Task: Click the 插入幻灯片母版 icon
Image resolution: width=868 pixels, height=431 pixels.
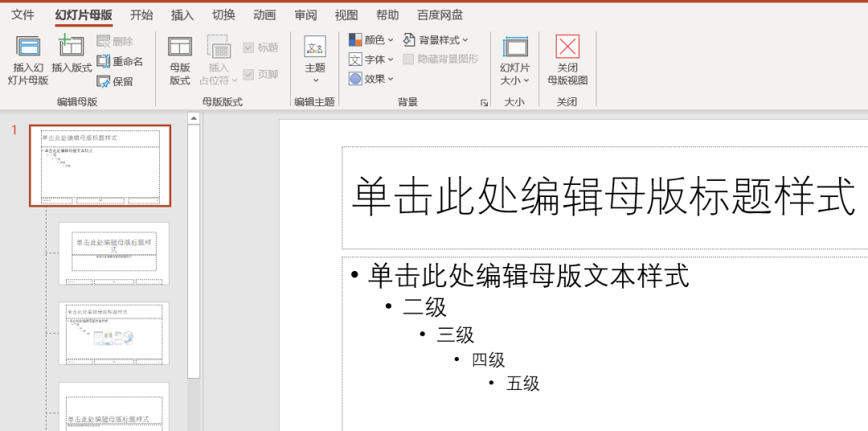Action: (28, 47)
